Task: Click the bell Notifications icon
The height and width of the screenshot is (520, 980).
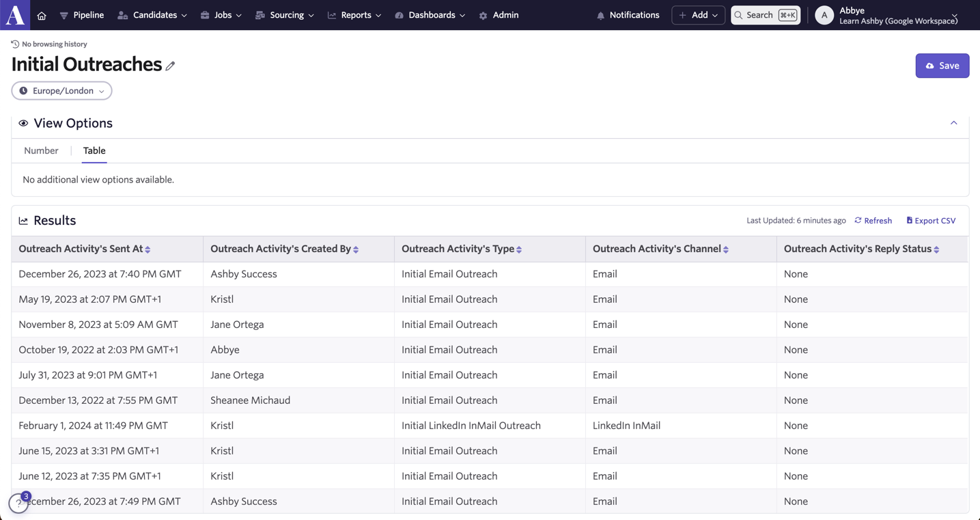Action: click(x=600, y=16)
